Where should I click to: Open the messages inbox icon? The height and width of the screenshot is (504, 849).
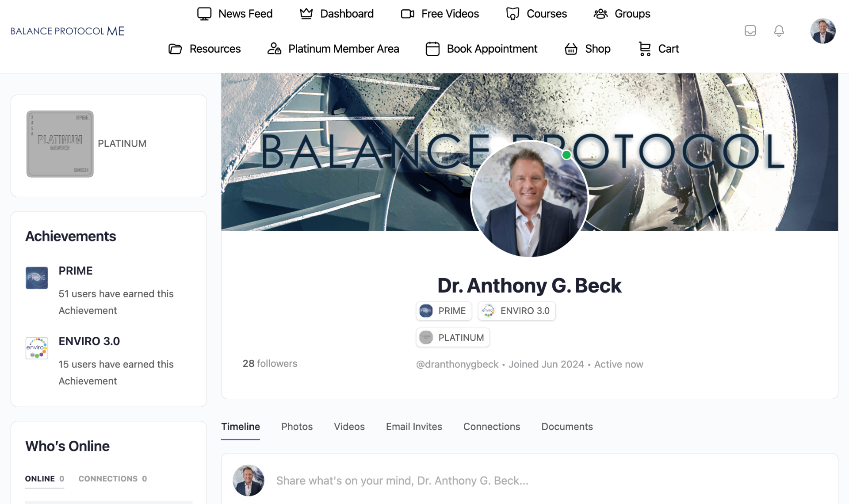[750, 31]
